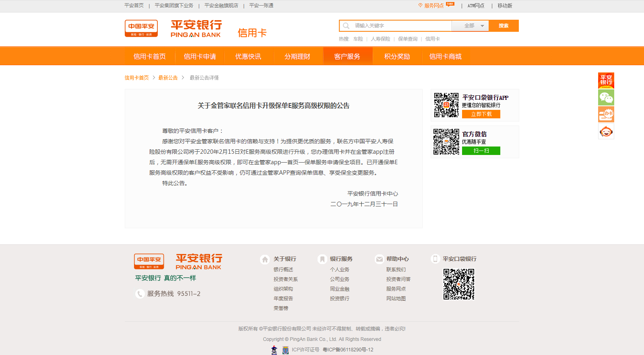Screen dimensions: 644x355
Task: Click the ATM网点 top link
Action: click(476, 6)
